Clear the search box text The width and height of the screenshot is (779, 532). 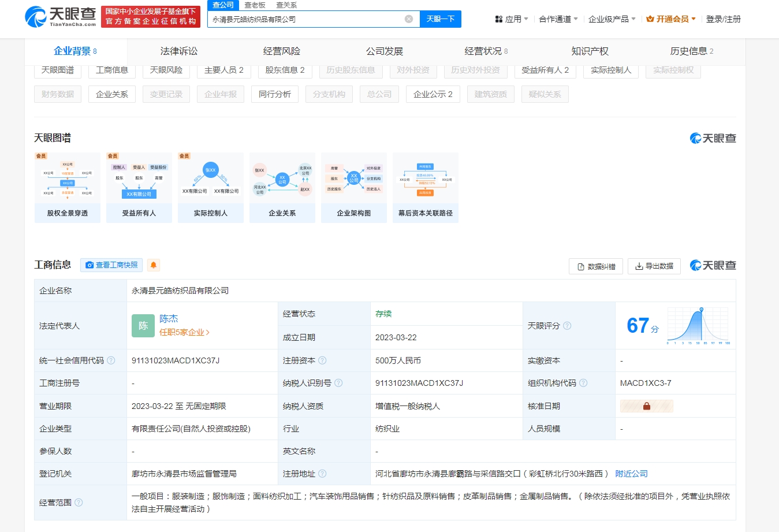point(409,19)
